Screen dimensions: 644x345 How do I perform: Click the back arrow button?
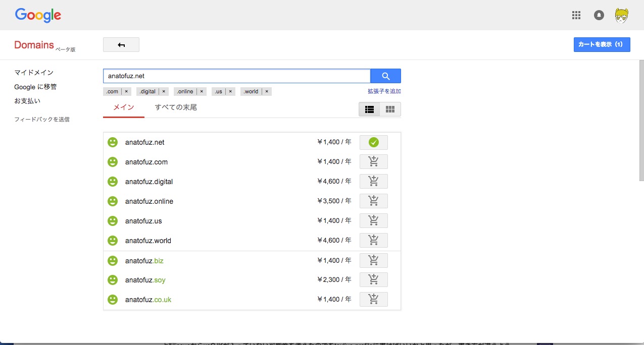(x=121, y=45)
